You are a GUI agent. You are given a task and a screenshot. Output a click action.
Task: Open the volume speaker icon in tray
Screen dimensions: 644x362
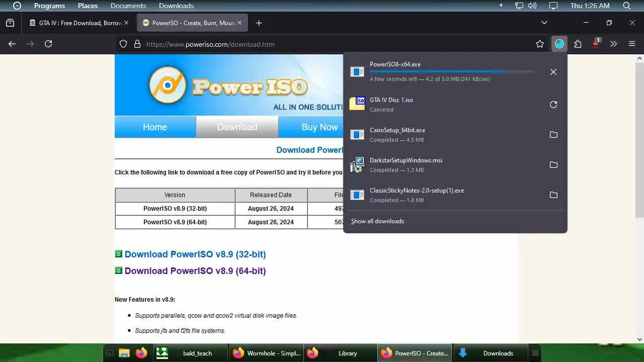pos(532,6)
